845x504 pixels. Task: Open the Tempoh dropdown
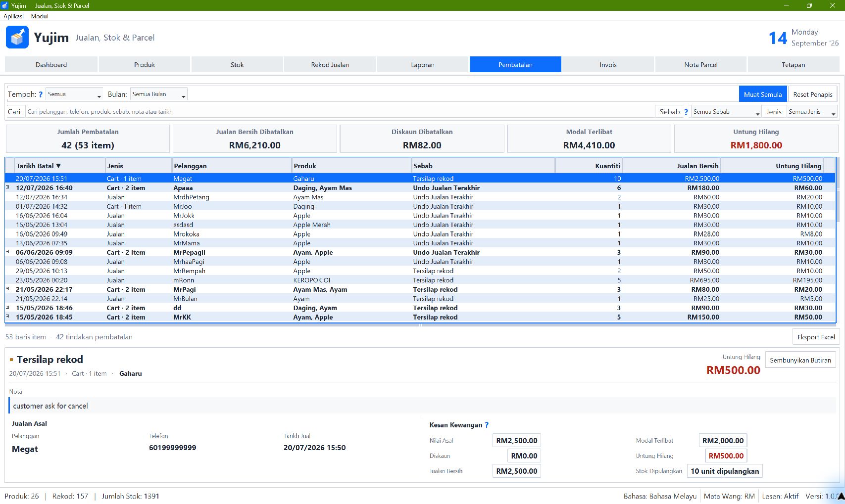74,94
